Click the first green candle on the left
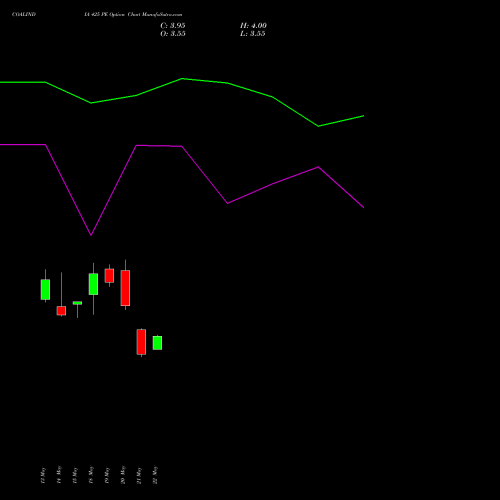The height and width of the screenshot is (500, 500). point(45,289)
